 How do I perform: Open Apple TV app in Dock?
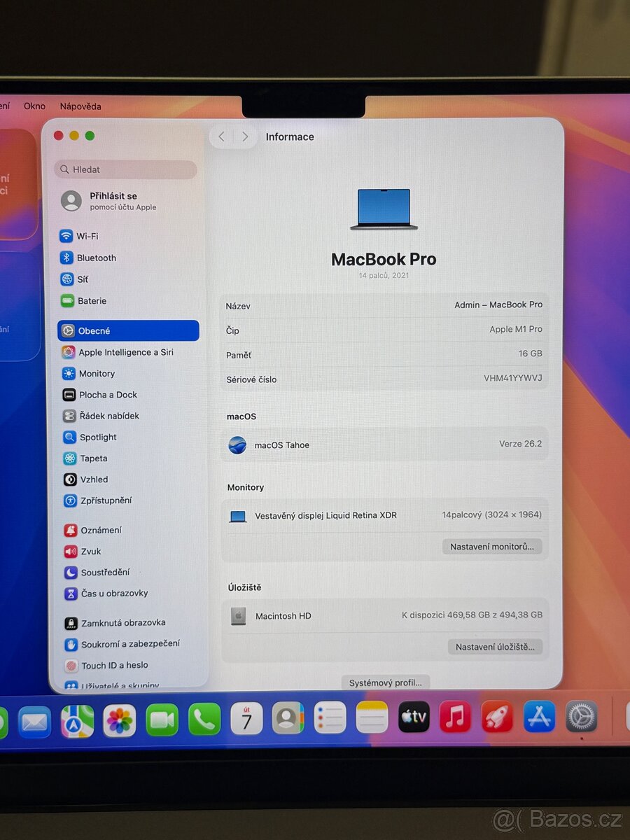click(414, 717)
